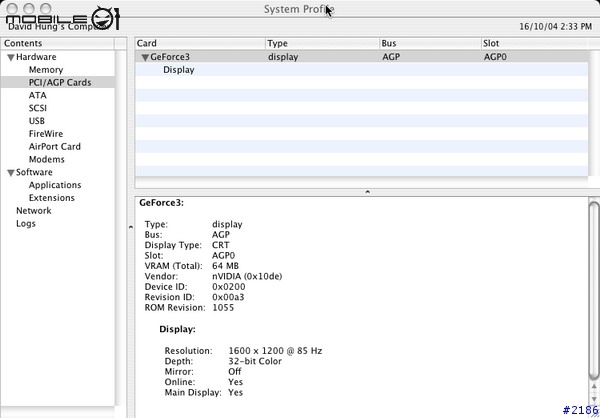Click the bold Display: subsection heading
The width and height of the screenshot is (600, 418).
(178, 329)
